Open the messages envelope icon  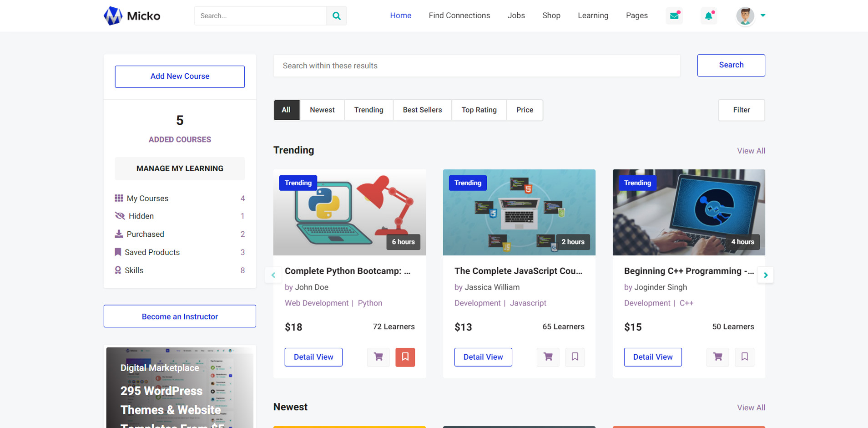(674, 16)
